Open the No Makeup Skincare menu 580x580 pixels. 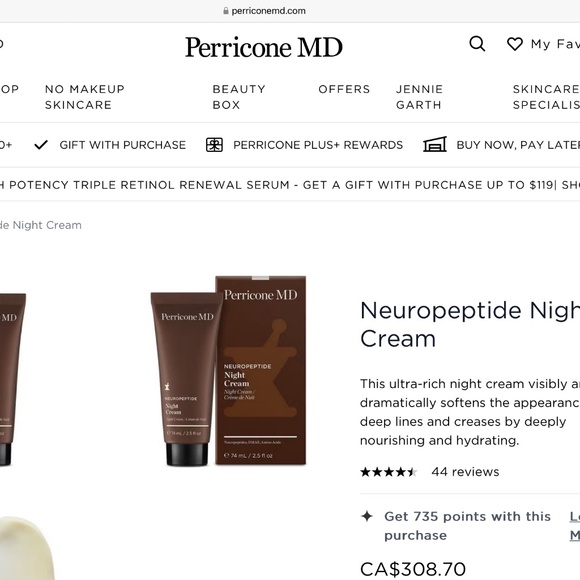click(x=85, y=97)
